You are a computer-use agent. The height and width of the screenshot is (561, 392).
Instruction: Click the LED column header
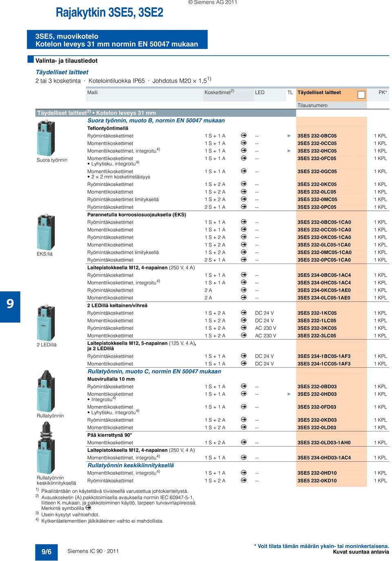[x=260, y=93]
